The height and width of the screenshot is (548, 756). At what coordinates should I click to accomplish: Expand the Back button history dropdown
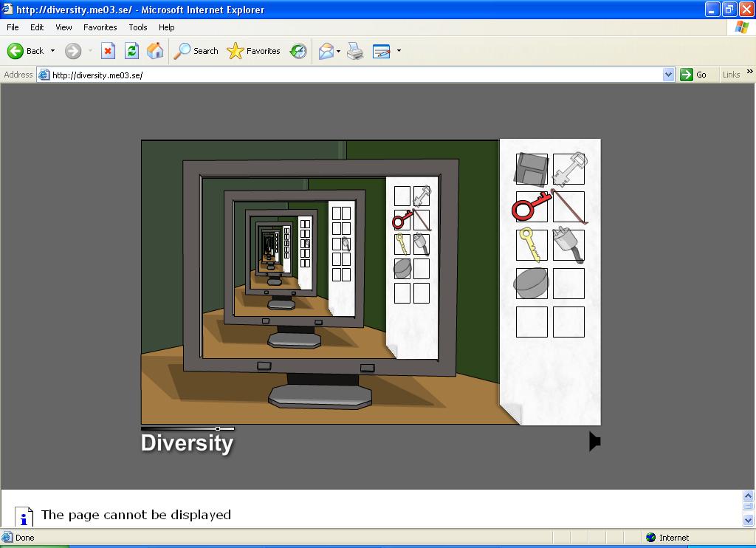(x=52, y=51)
